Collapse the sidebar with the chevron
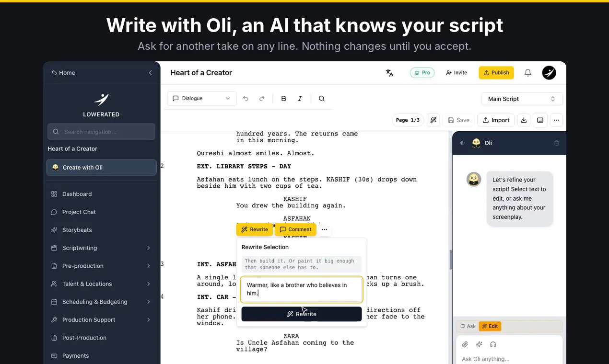This screenshot has width=609, height=364. [x=150, y=73]
